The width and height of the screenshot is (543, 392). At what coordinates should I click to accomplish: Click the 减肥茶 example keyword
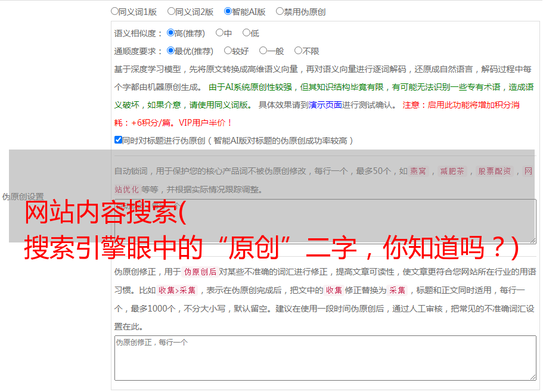pyautogui.click(x=452, y=171)
